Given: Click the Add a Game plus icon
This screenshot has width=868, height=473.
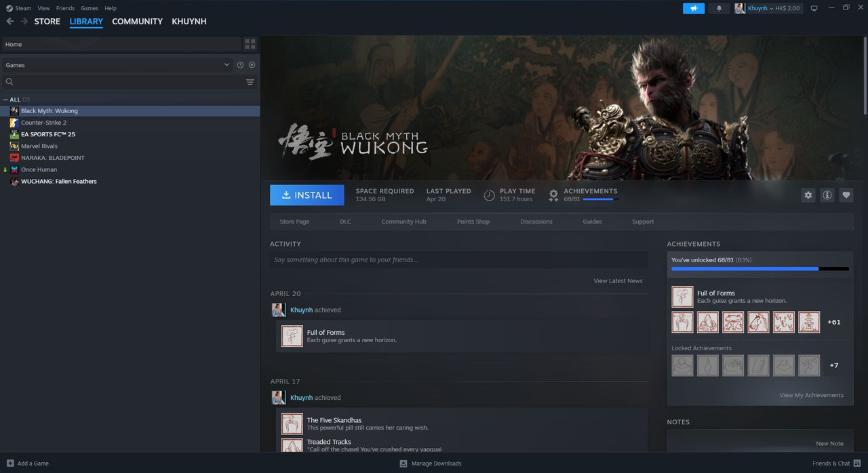Looking at the screenshot, I should pyautogui.click(x=10, y=464).
